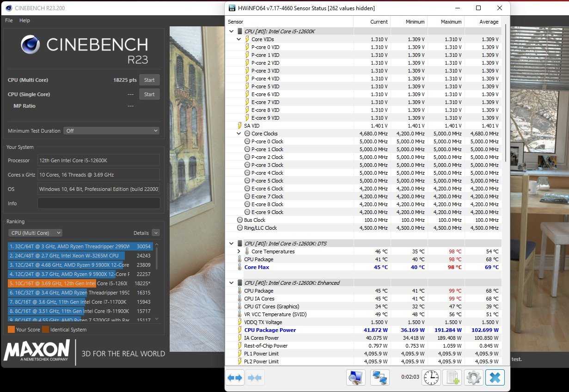The width and height of the screenshot is (569, 392).
Task: Click the HWiNFO64 title bar app icon
Action: point(232,8)
